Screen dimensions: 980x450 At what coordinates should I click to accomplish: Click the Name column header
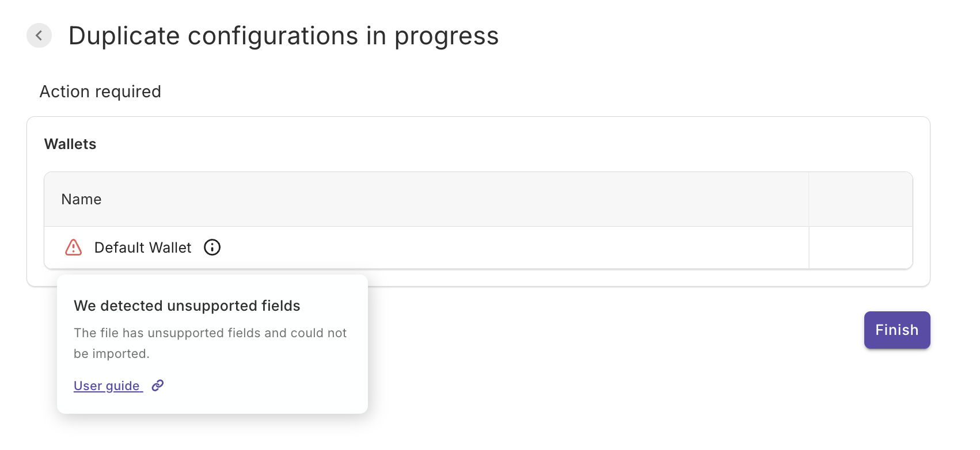[x=81, y=200]
